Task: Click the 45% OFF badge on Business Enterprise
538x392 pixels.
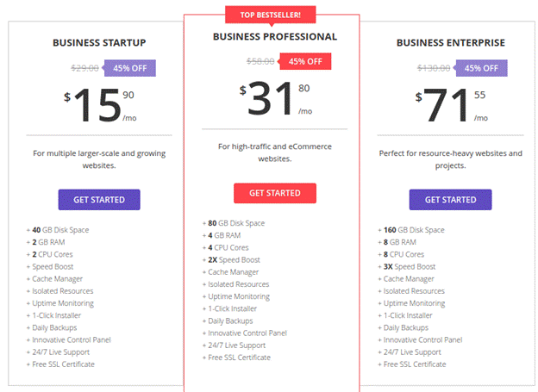Action: click(480, 68)
